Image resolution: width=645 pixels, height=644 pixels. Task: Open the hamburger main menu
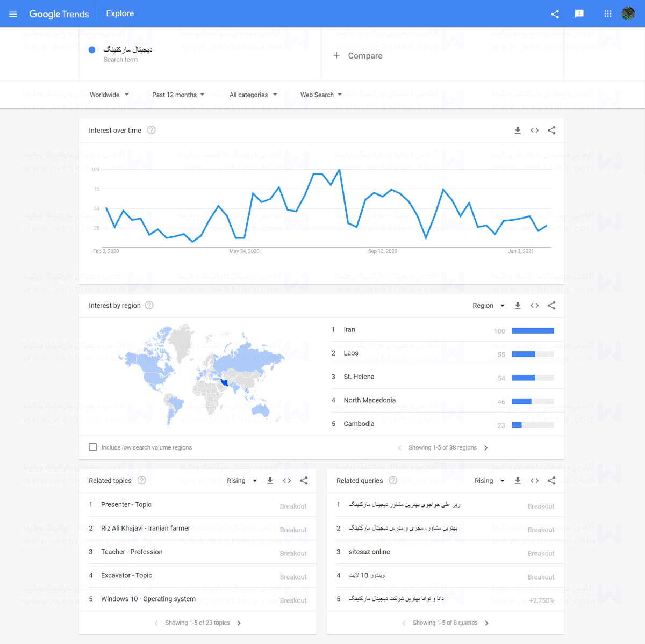pyautogui.click(x=13, y=14)
